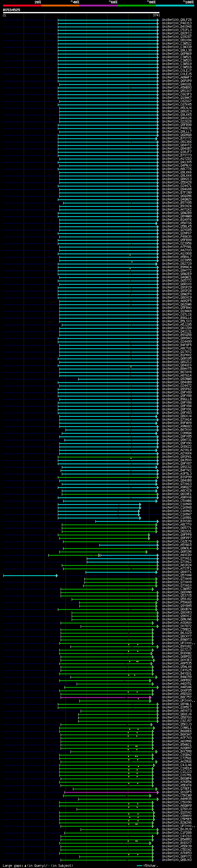Select the UniRef100_Q84UB7 label

177,149
